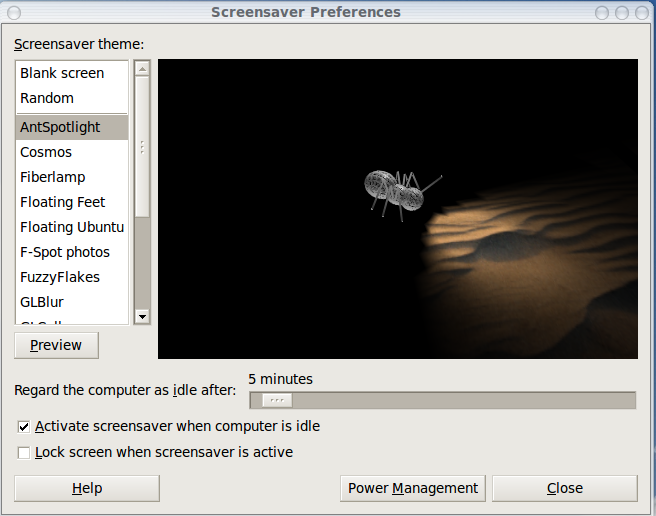Enable Lock screen when screensaver is active
The width and height of the screenshot is (656, 516).
click(24, 453)
